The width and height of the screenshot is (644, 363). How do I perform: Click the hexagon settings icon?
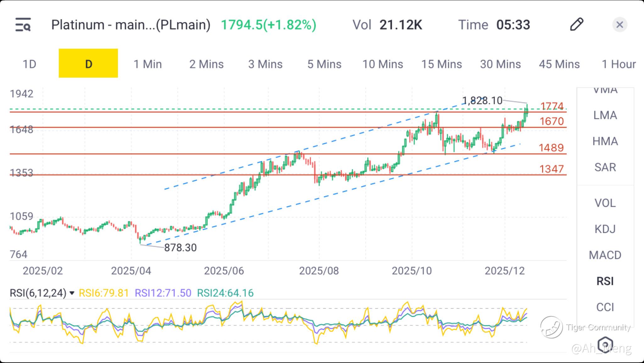(605, 344)
